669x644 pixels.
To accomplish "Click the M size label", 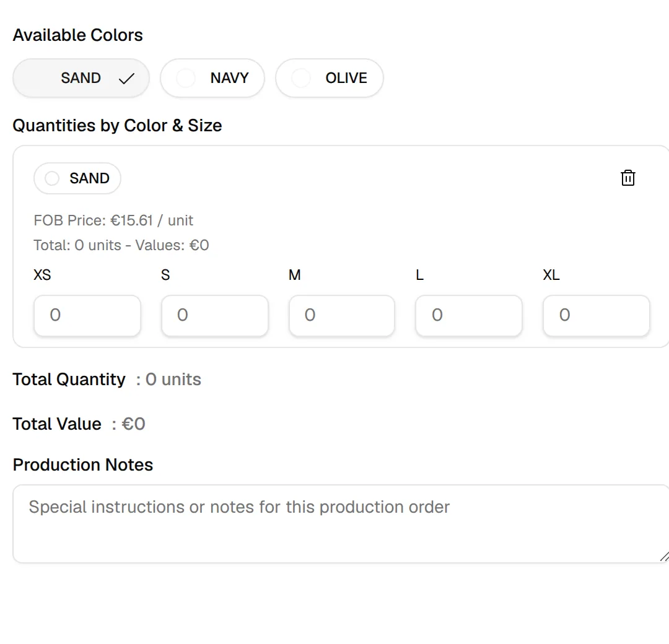I will [295, 275].
